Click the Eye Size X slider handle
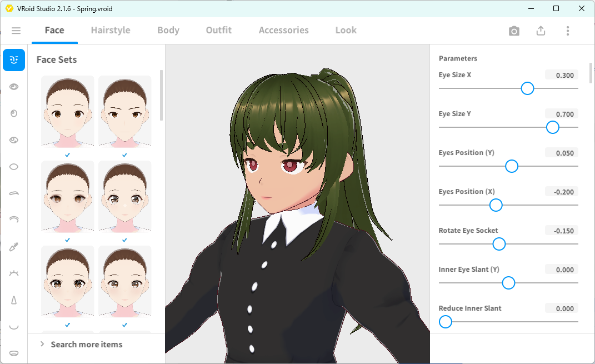 coord(527,88)
